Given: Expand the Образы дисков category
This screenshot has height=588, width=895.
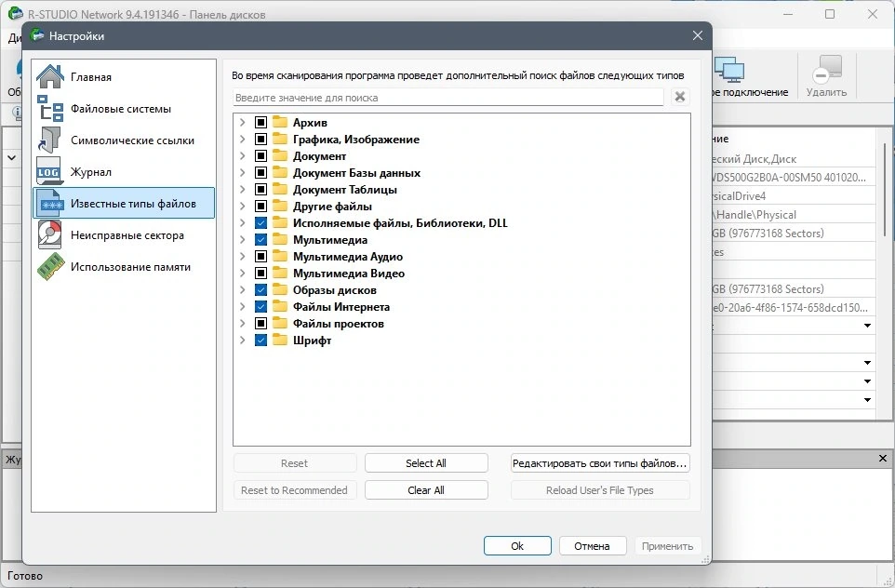Looking at the screenshot, I should (x=243, y=289).
